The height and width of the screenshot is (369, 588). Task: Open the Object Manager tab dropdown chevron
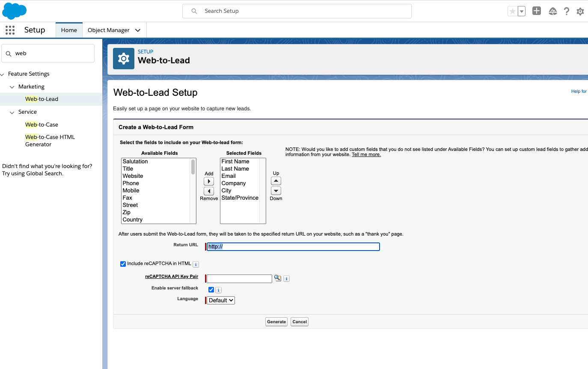click(138, 30)
